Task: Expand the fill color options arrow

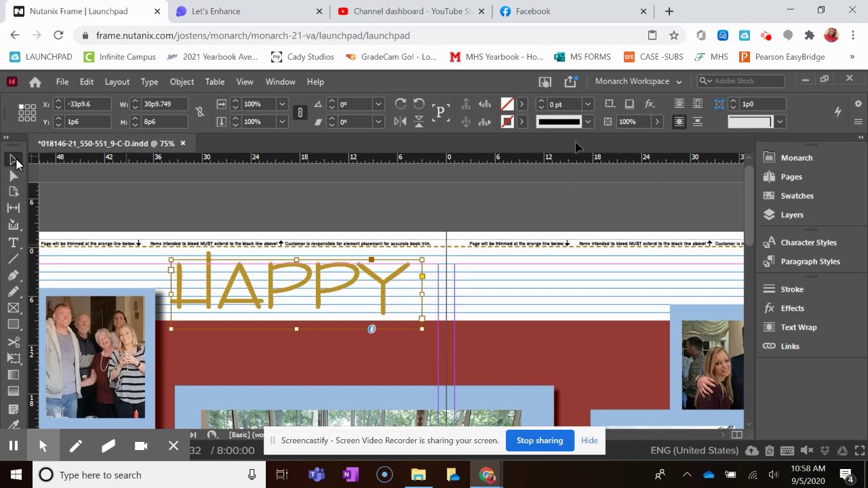Action: pyautogui.click(x=521, y=104)
